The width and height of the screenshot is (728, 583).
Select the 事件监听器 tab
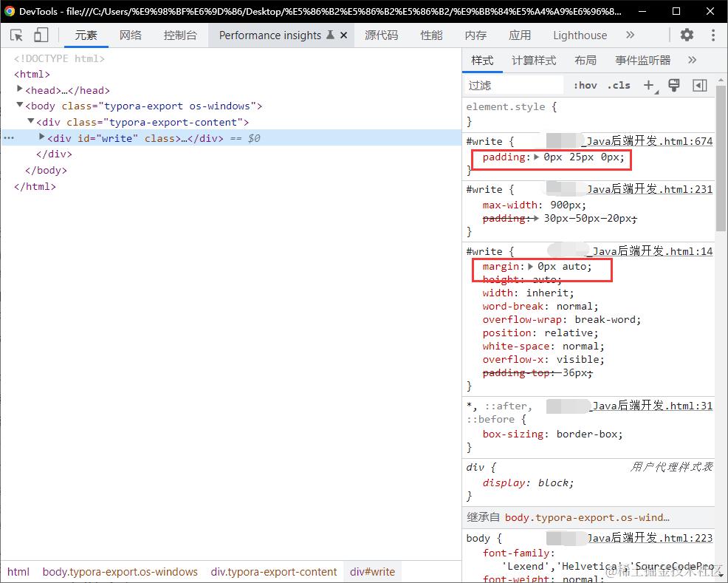coord(643,61)
